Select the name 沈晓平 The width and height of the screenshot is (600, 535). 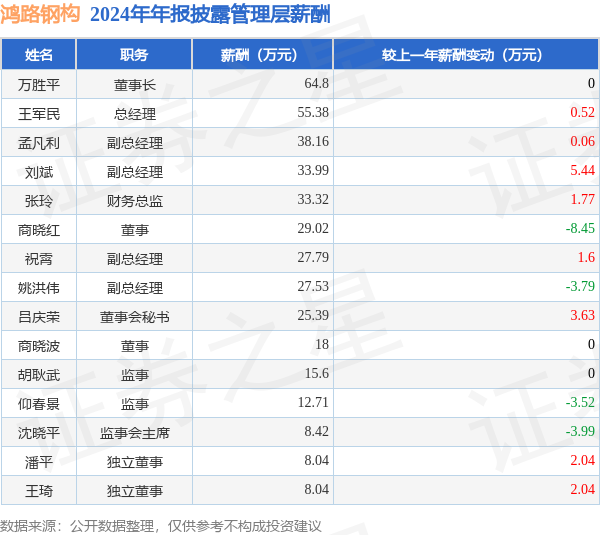coord(39,433)
